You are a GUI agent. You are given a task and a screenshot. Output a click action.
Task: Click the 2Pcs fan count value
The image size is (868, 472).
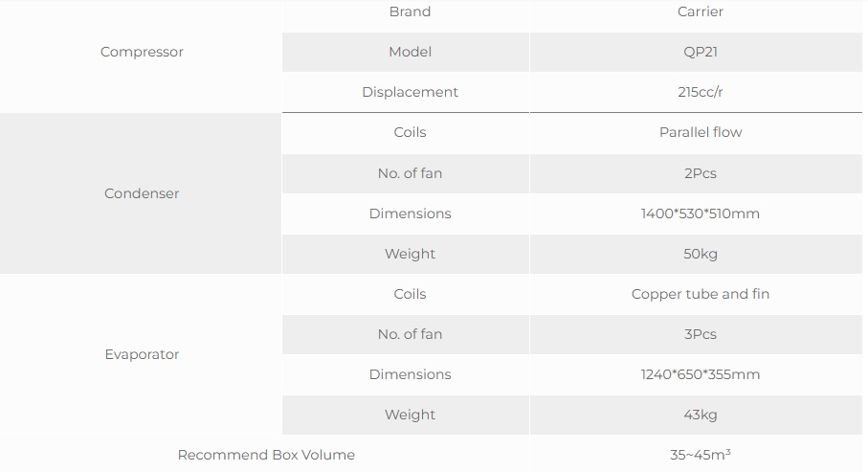coord(700,173)
